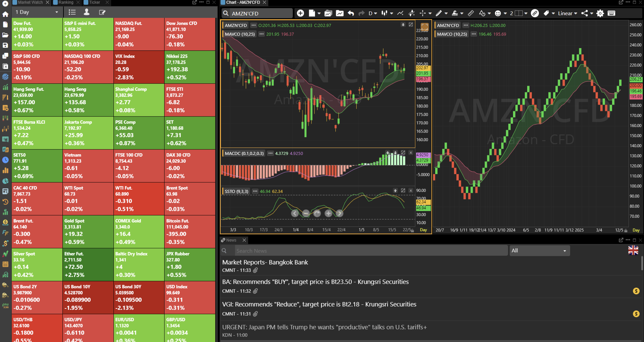Viewport: 644px width, 342px height.
Task: Click the keyboard shortcut icon
Action: point(611,13)
